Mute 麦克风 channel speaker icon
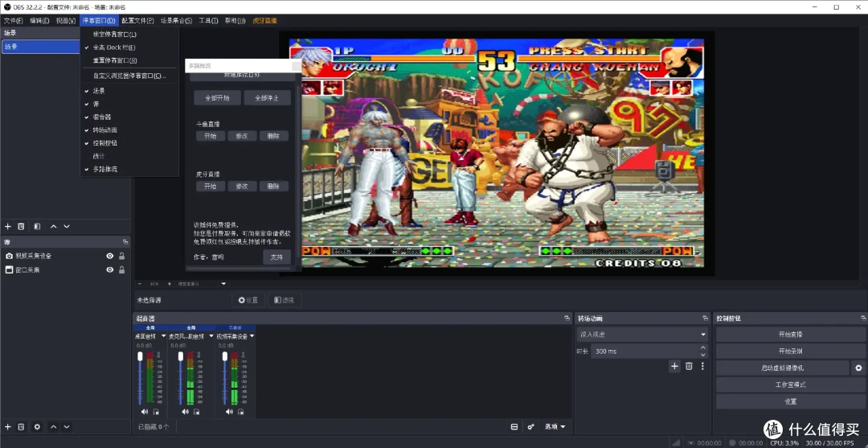Screen dimensions: 868x448 [x=185, y=412]
